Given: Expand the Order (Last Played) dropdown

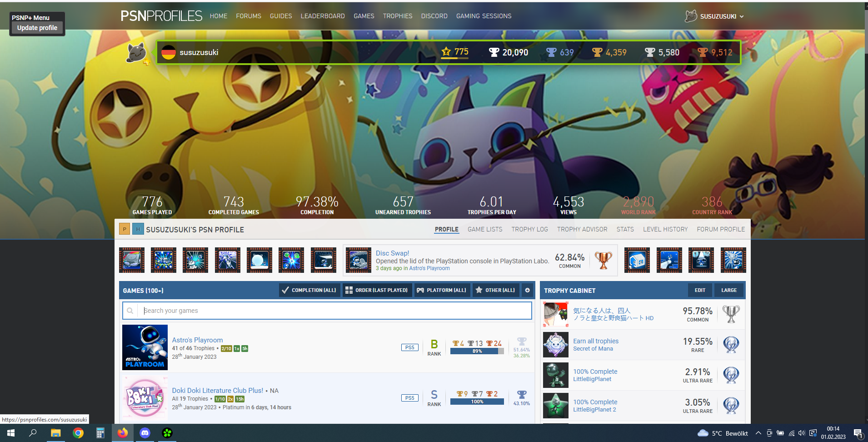Looking at the screenshot, I should 376,290.
